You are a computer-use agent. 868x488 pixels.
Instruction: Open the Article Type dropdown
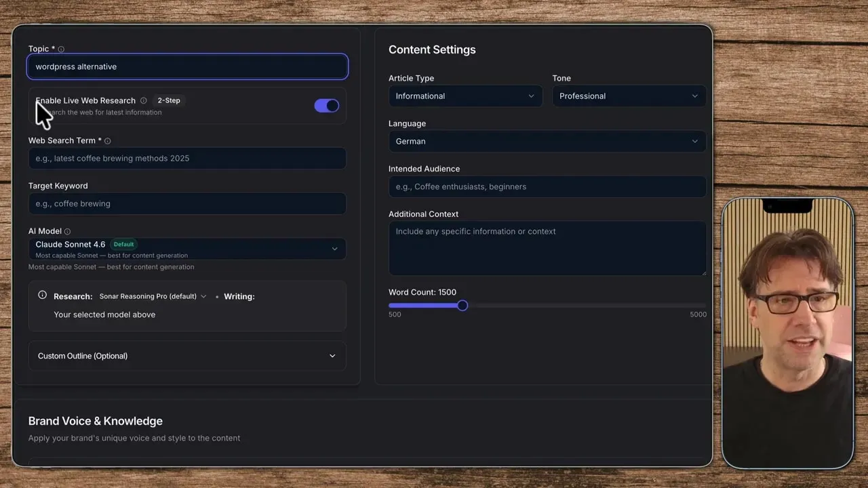pos(465,96)
